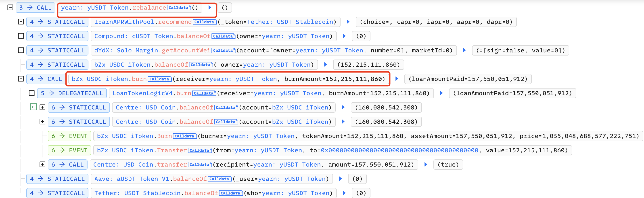Expand the dYdX getAccountWei STATICCALL
This screenshot has height=198, width=644.
tap(21, 50)
